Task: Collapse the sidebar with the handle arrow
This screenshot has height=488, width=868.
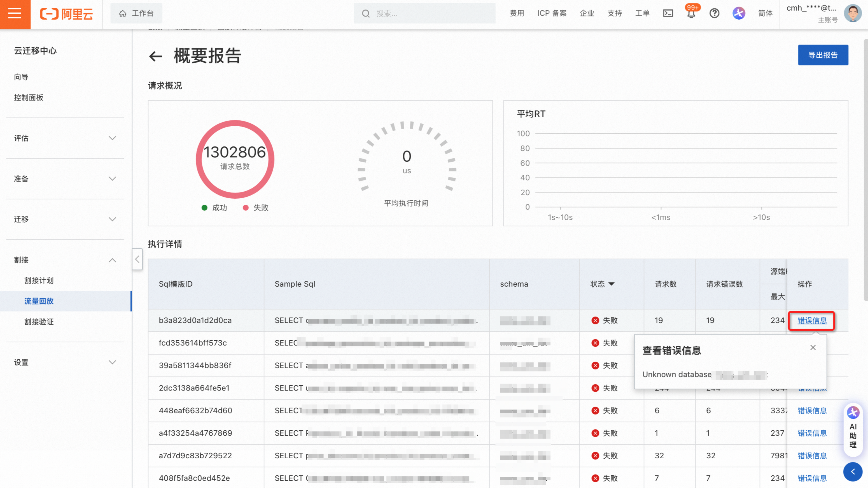Action: pyautogui.click(x=137, y=259)
